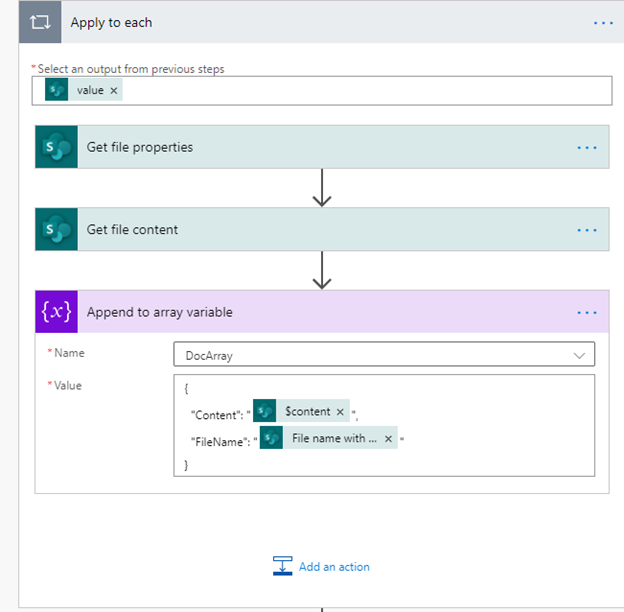This screenshot has height=612, width=624.
Task: Open Get file content ellipsis menu
Action: [587, 230]
